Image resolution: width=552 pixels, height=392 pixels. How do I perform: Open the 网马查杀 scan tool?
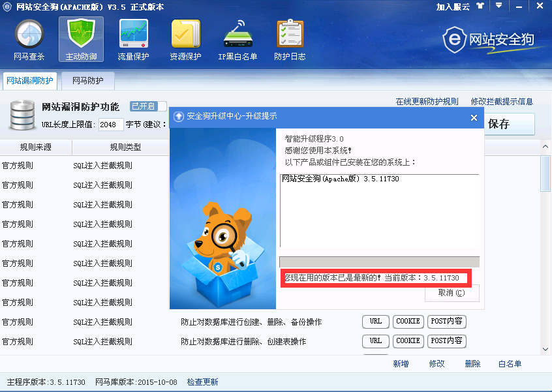tap(29, 40)
